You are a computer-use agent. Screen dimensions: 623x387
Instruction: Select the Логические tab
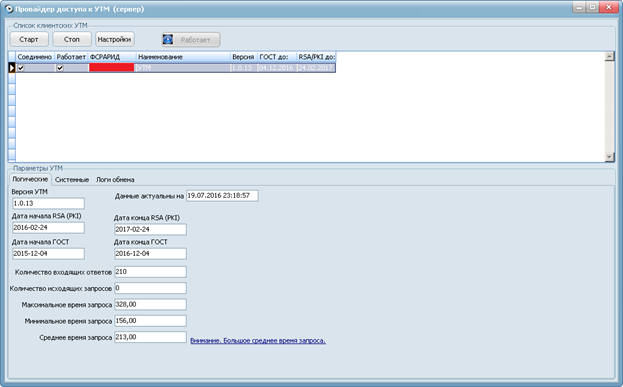click(x=30, y=179)
